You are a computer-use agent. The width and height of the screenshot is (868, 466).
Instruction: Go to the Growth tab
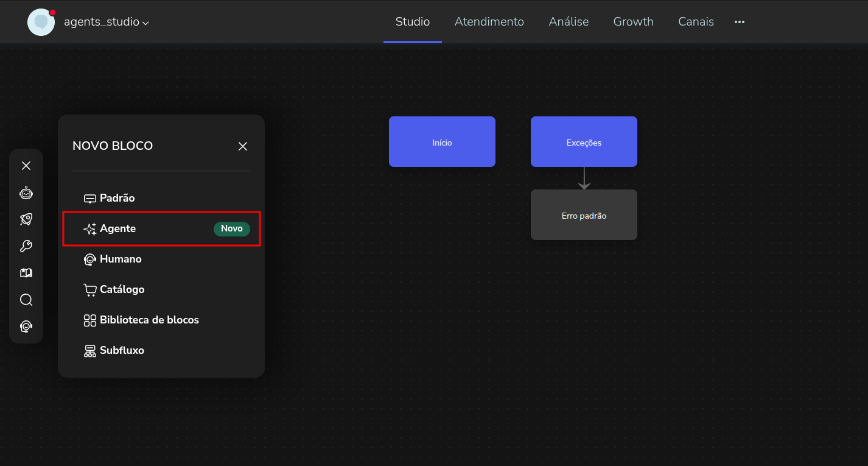click(633, 22)
